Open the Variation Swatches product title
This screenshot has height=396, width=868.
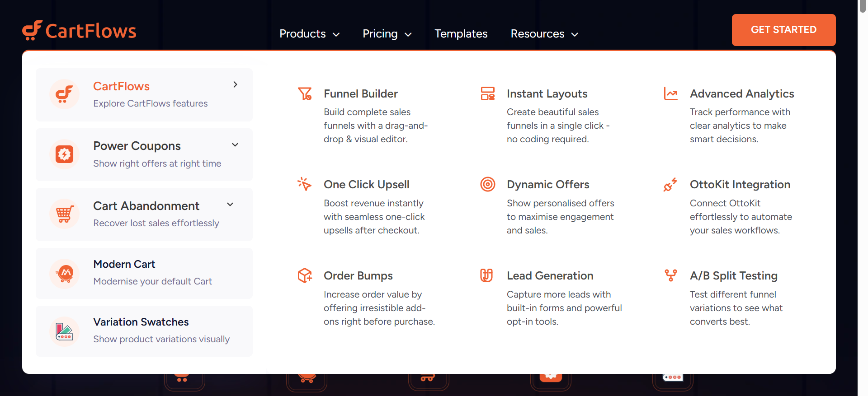[141, 322]
